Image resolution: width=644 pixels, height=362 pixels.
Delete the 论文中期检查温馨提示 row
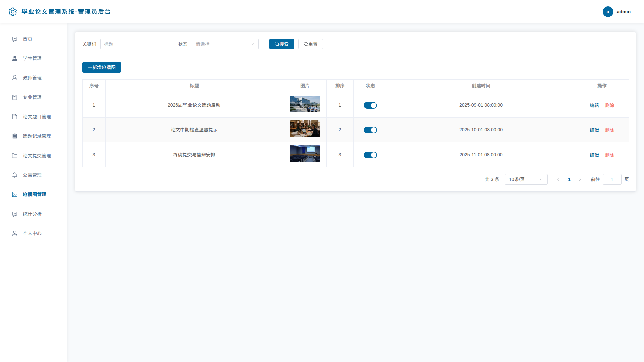609,130
